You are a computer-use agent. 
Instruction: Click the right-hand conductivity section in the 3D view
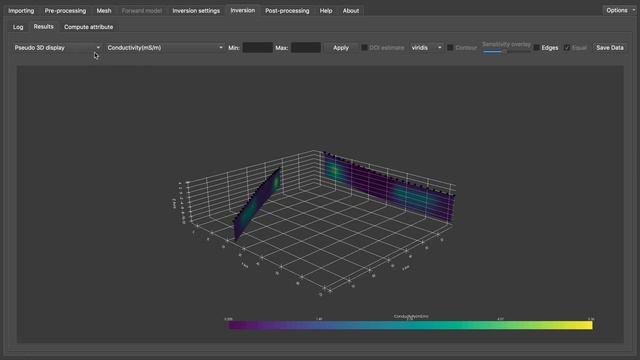pyautogui.click(x=388, y=188)
